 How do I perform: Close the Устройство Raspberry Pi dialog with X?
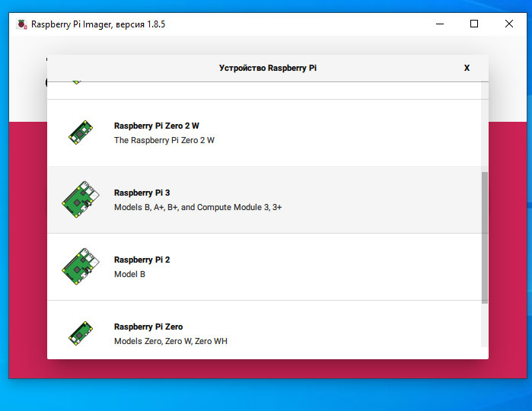pos(467,68)
